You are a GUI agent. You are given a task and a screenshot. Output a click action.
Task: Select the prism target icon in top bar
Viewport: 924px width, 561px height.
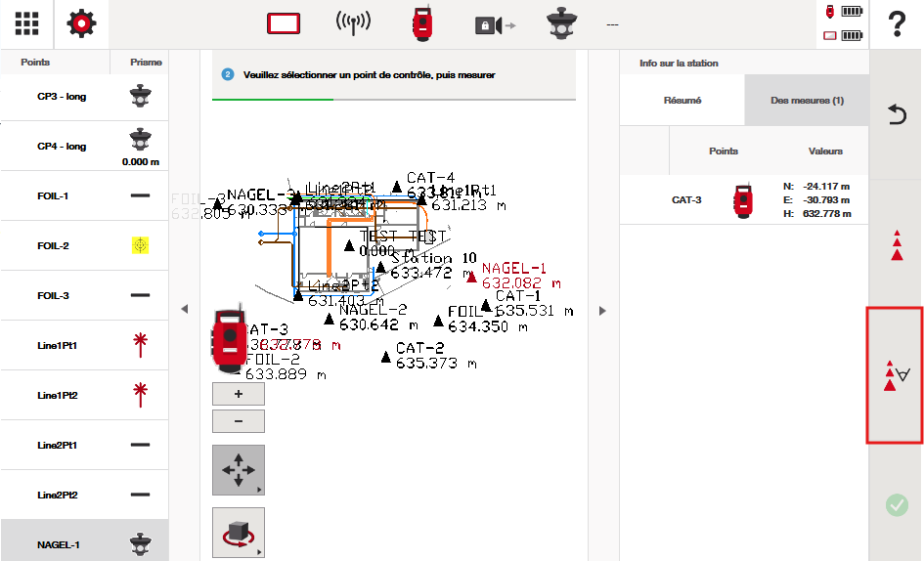tap(562, 24)
